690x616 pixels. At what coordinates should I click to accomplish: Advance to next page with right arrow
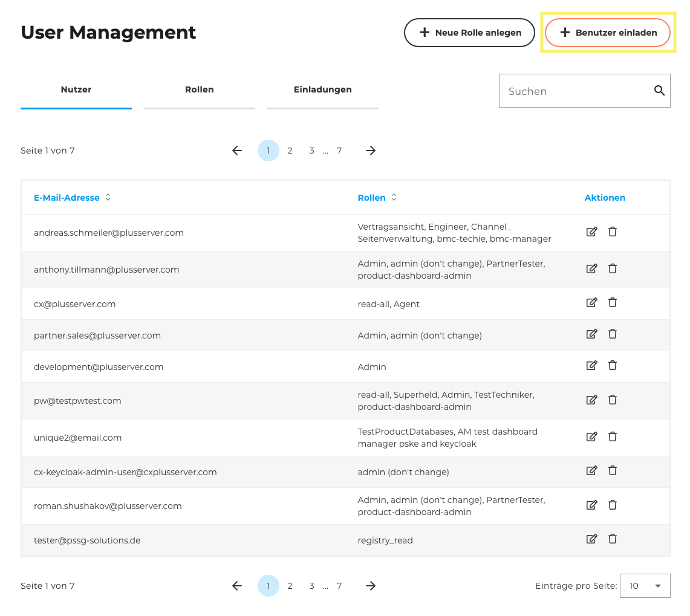pos(370,151)
